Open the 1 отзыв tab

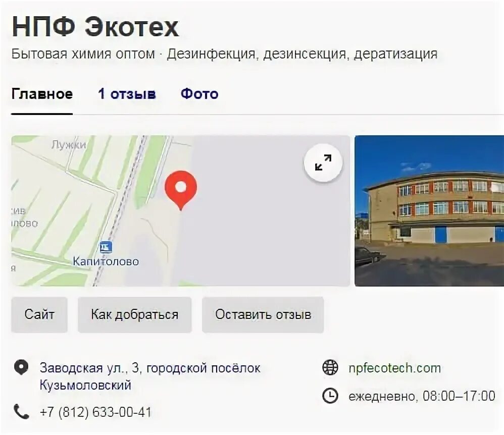(x=127, y=94)
